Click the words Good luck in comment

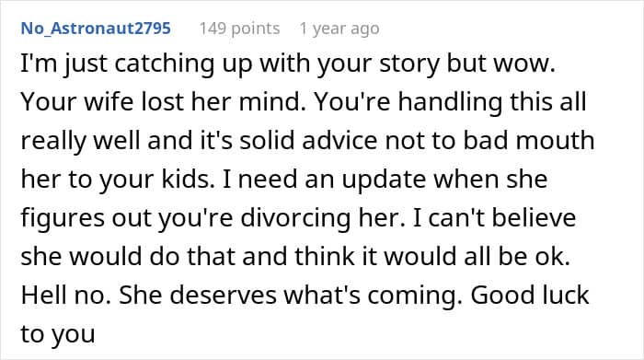point(530,295)
